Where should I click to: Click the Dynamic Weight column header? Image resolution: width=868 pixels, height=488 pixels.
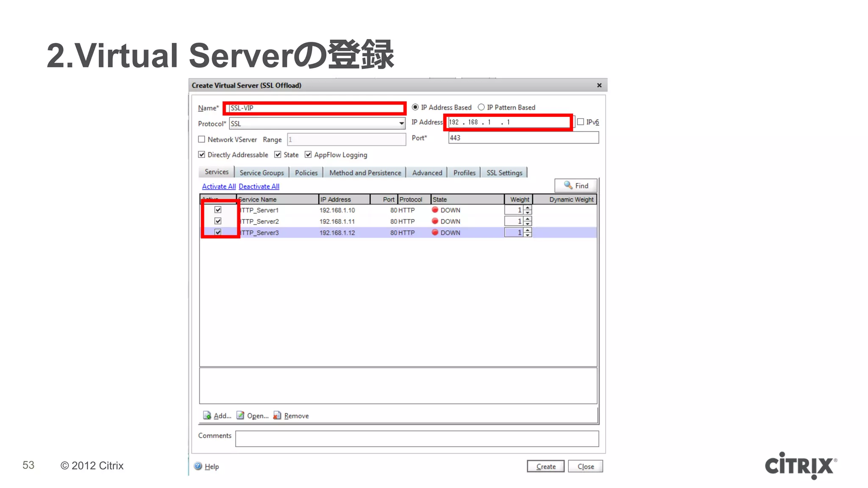(x=565, y=199)
